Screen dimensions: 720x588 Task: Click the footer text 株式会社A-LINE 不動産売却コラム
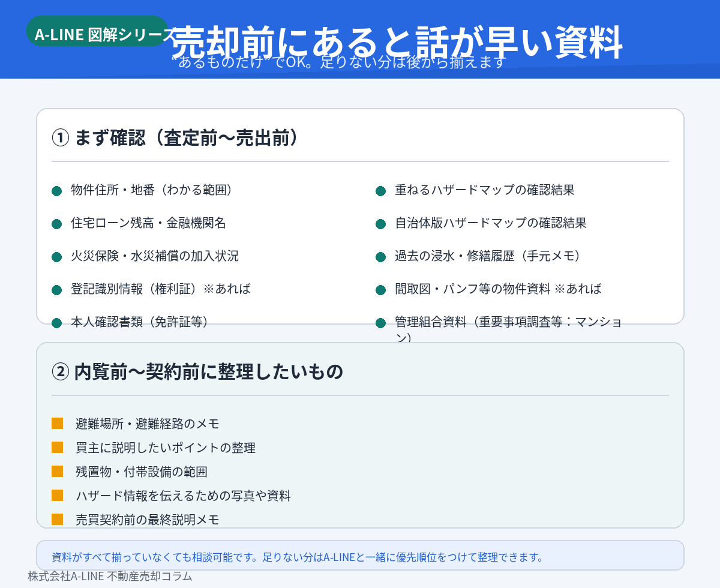(x=110, y=577)
